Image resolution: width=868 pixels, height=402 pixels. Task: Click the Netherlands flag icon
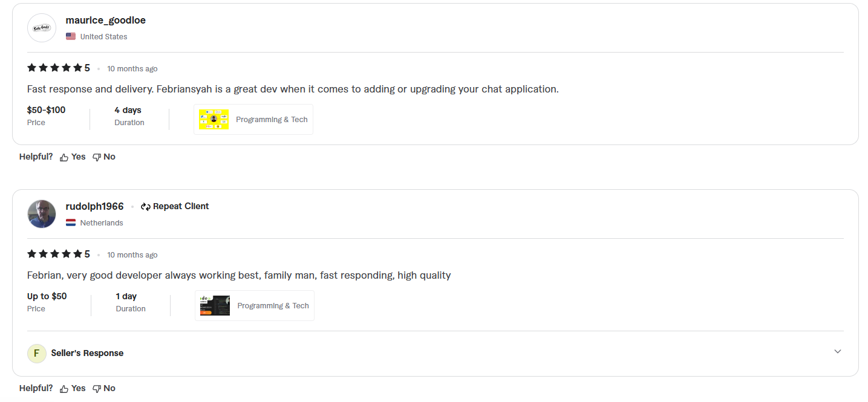click(70, 222)
